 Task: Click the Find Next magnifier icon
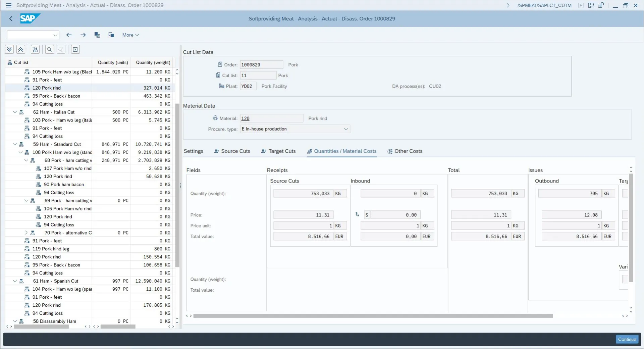point(61,50)
